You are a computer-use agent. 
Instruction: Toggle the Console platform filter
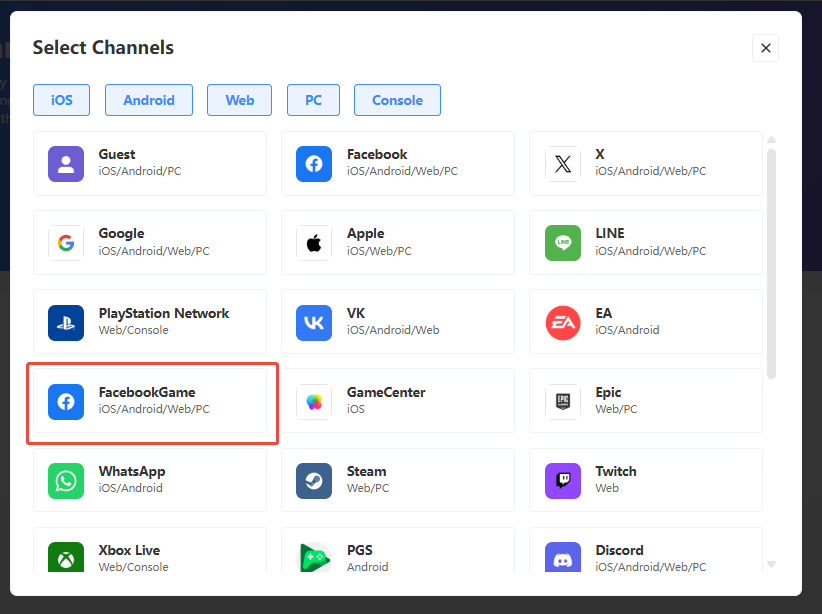397,100
